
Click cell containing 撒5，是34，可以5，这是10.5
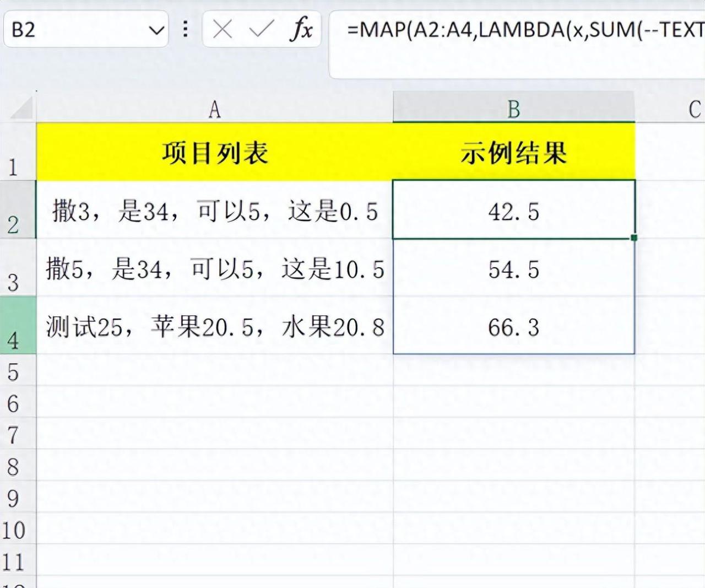[214, 268]
